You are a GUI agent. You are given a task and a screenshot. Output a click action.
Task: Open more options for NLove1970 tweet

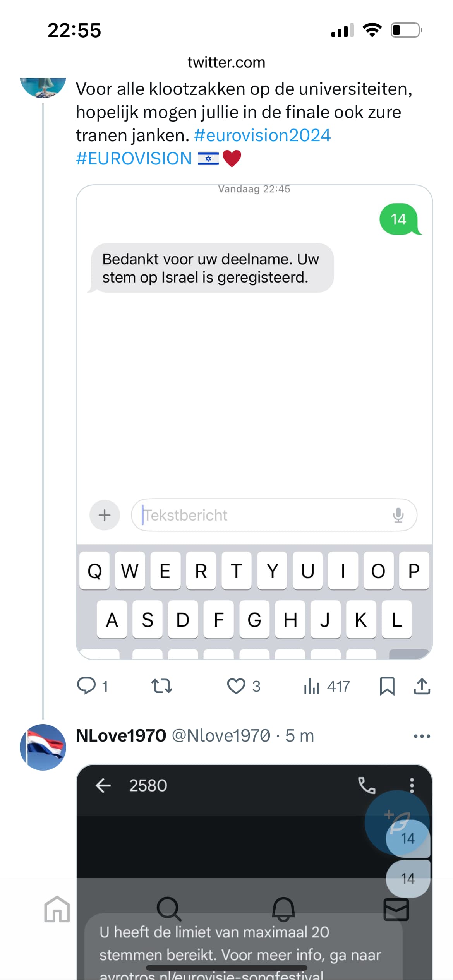[422, 736]
